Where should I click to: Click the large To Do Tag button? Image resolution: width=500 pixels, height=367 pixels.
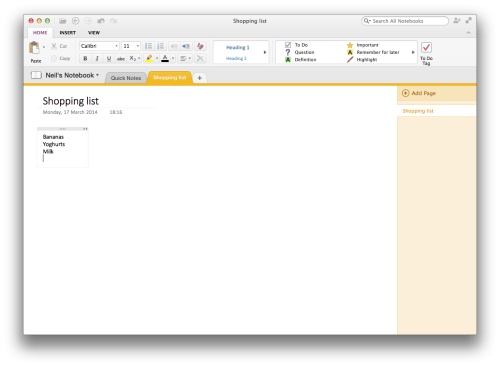(426, 53)
